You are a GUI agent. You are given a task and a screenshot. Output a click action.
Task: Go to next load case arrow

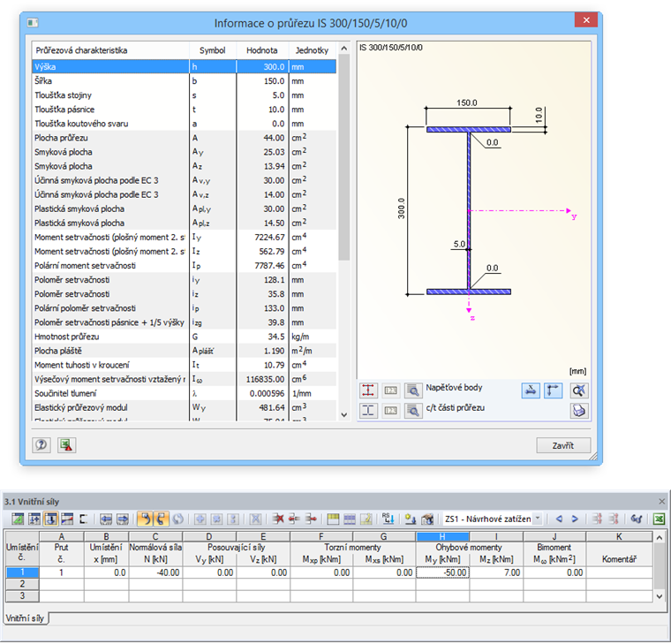(x=575, y=519)
